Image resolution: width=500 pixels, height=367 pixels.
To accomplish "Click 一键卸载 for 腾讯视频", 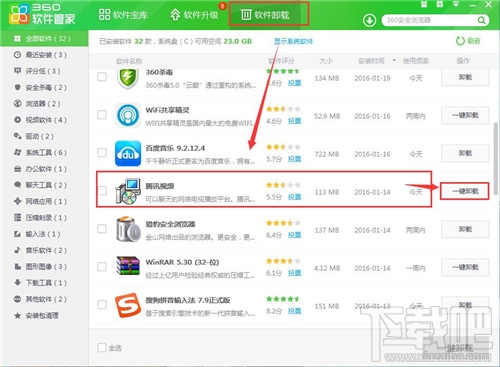I will (x=465, y=191).
